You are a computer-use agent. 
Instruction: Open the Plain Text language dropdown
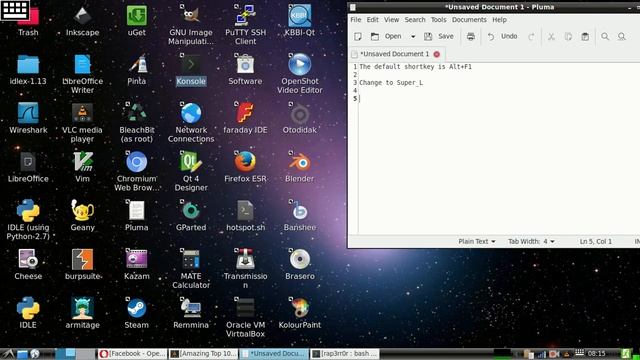477,241
